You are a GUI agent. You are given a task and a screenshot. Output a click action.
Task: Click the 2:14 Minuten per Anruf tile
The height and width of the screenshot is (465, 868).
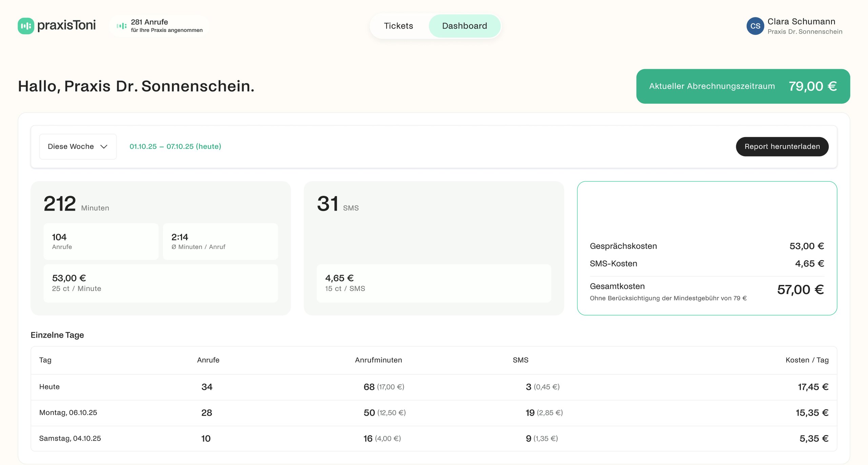coord(220,241)
